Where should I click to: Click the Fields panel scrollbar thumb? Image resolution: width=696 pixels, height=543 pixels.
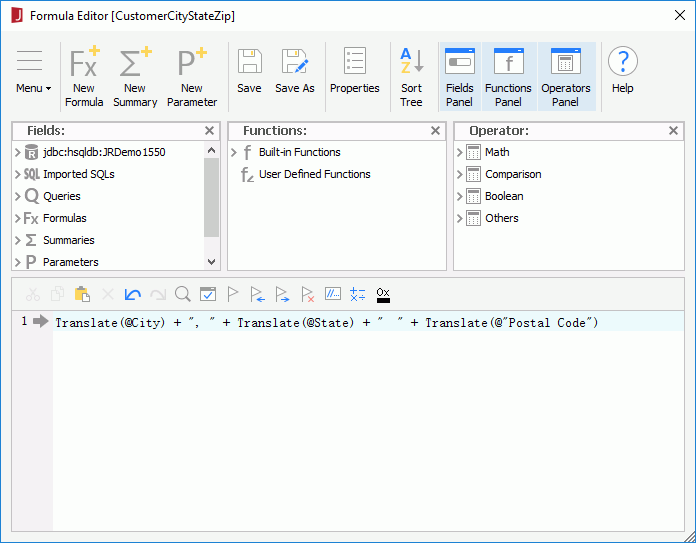point(212,197)
